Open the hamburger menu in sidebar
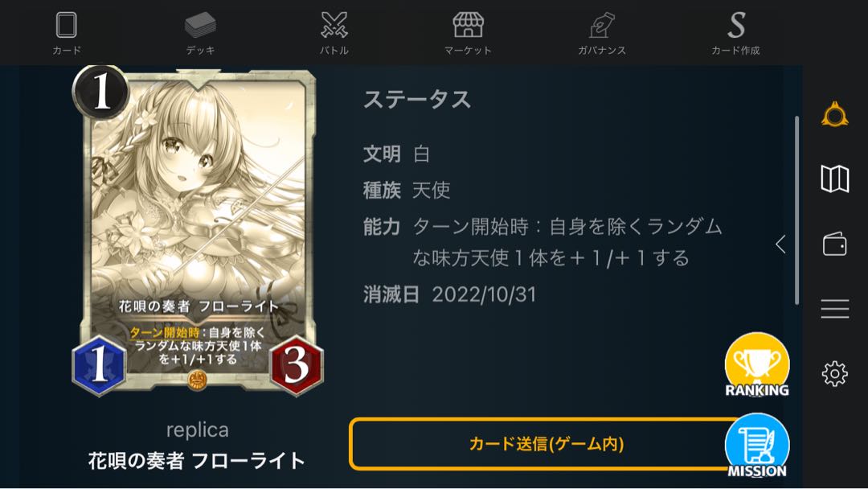The width and height of the screenshot is (868, 489). [835, 309]
